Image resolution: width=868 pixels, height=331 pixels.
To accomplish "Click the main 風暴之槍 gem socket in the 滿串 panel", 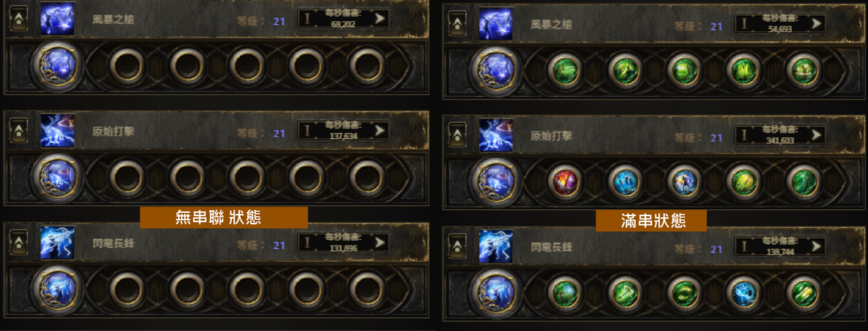I will pos(493,70).
